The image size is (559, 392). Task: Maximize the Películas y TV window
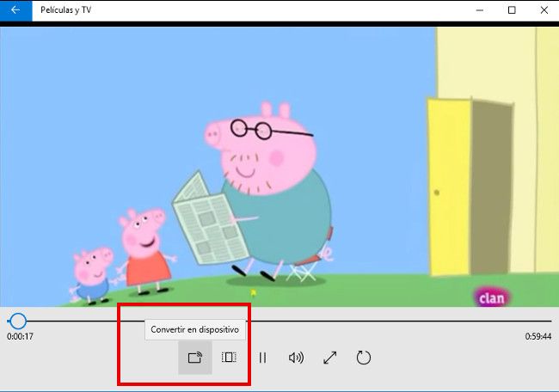512,10
